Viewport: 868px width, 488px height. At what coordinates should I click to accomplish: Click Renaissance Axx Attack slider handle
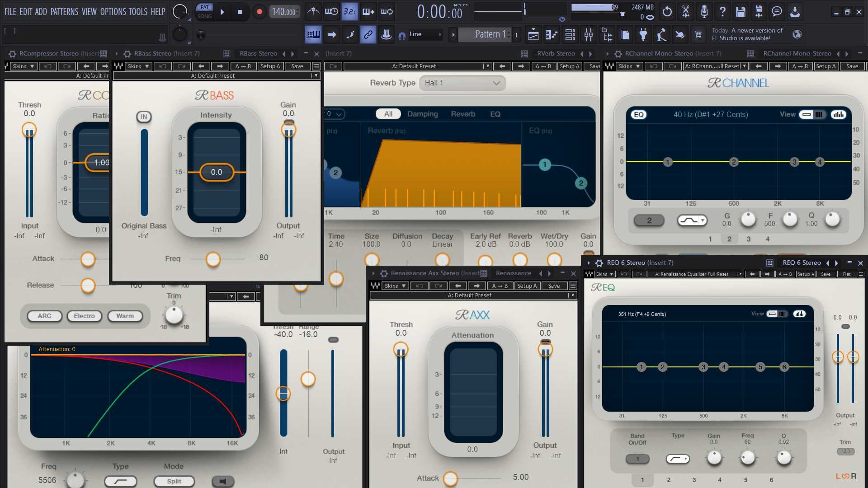pyautogui.click(x=450, y=479)
